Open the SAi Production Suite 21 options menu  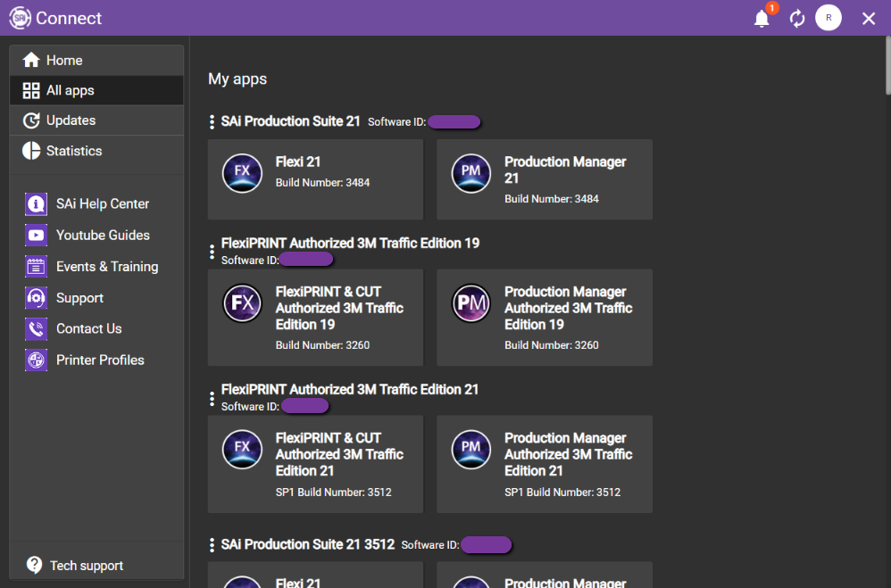point(212,121)
